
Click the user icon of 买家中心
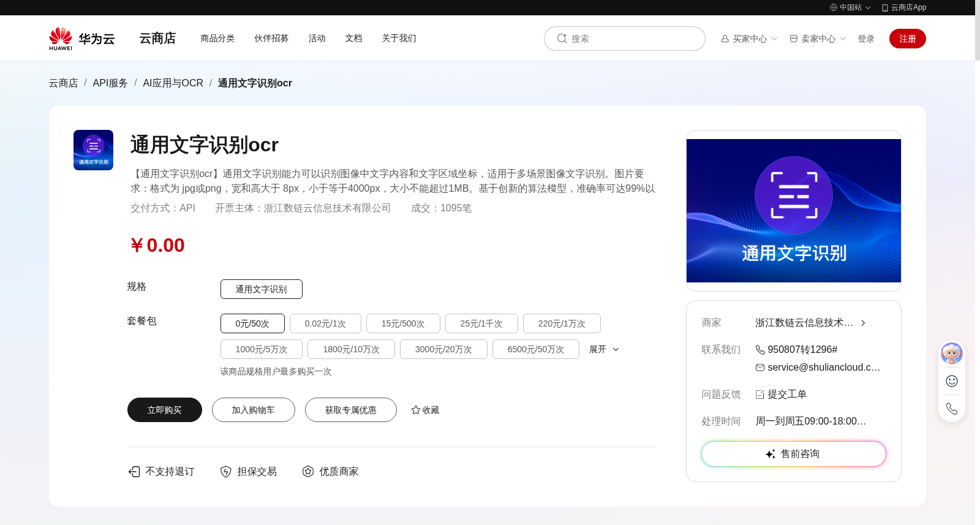(725, 39)
